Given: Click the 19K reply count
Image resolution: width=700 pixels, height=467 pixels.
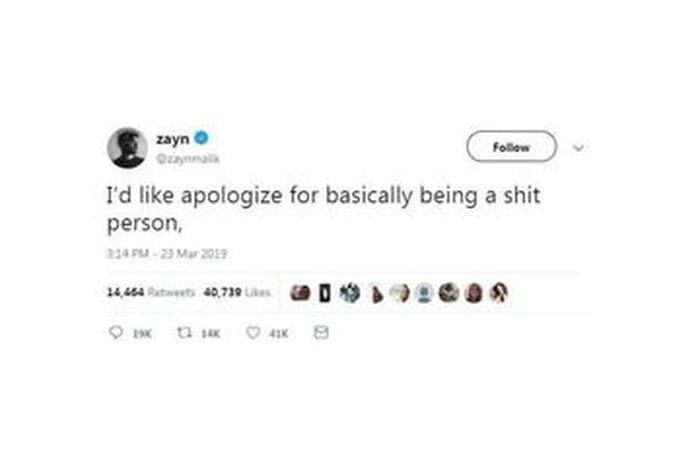Looking at the screenshot, I should pyautogui.click(x=143, y=334).
